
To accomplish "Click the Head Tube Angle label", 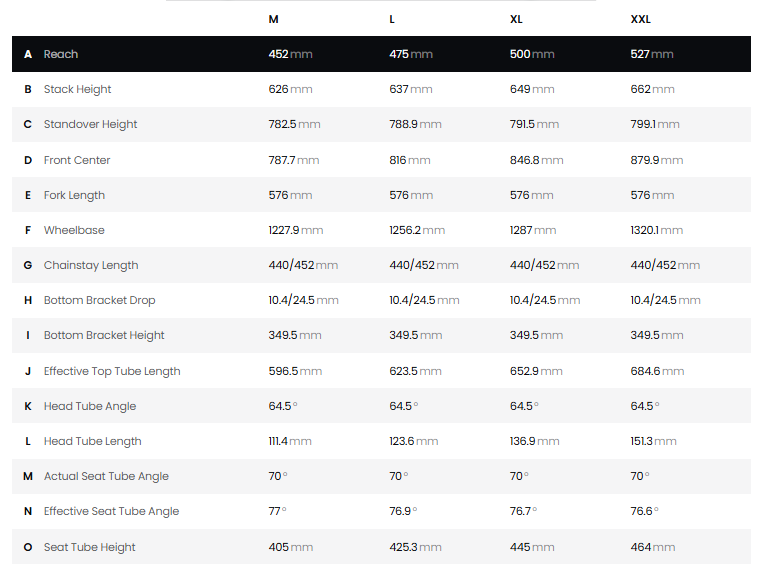I will coord(90,406).
